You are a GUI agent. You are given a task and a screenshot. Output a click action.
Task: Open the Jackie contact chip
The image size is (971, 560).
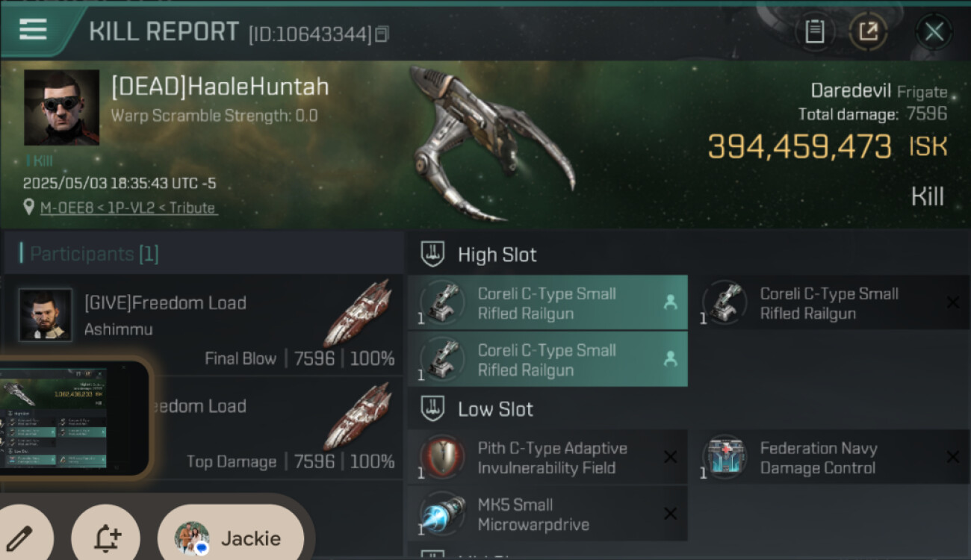230,538
